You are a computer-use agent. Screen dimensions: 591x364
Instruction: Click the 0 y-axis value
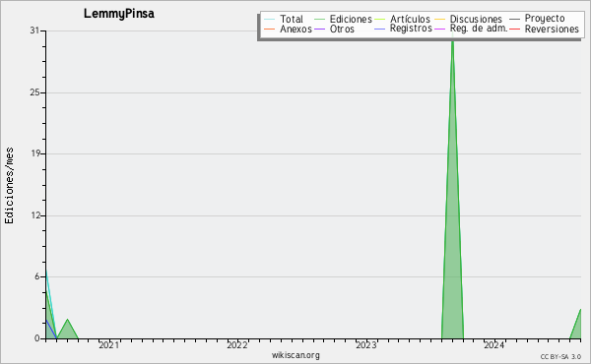37,338
